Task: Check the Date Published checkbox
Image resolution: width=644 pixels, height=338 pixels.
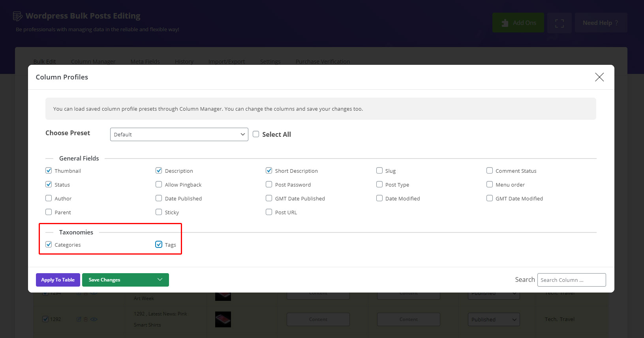Action: click(159, 198)
